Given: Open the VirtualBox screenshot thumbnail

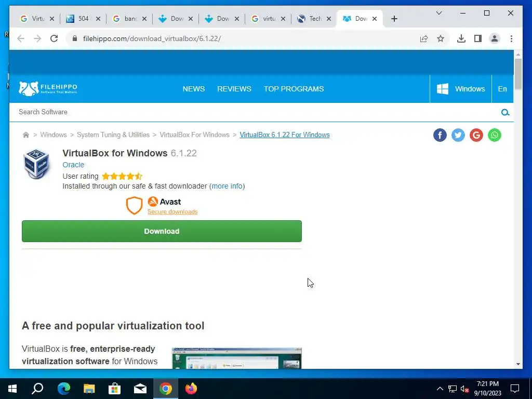Looking at the screenshot, I should point(236,358).
